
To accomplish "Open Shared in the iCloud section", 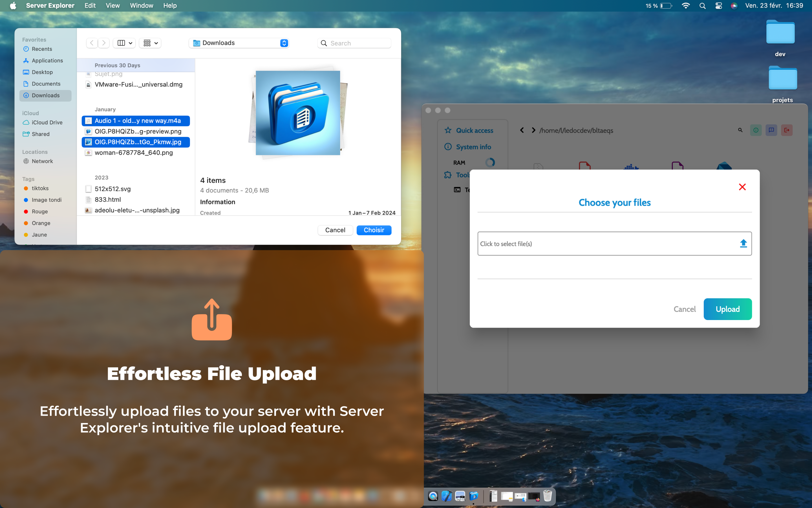I will point(45,134).
